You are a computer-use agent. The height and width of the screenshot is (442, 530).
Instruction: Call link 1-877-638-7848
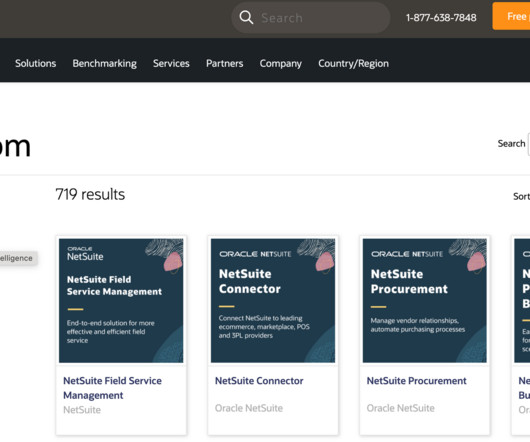[441, 18]
